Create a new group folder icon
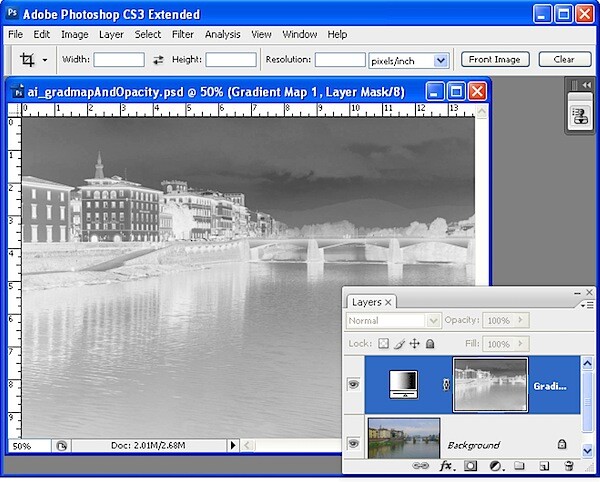This screenshot has height=482, width=600. tap(519, 466)
